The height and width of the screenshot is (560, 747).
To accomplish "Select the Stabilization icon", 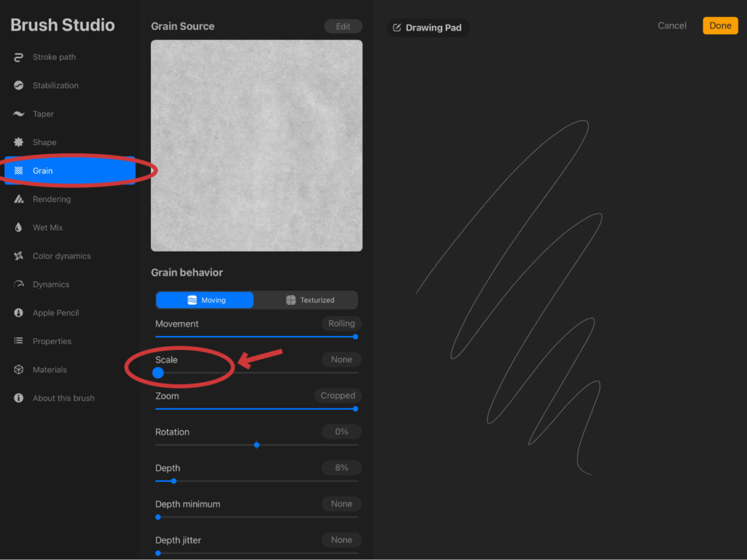I will pyautogui.click(x=19, y=86).
